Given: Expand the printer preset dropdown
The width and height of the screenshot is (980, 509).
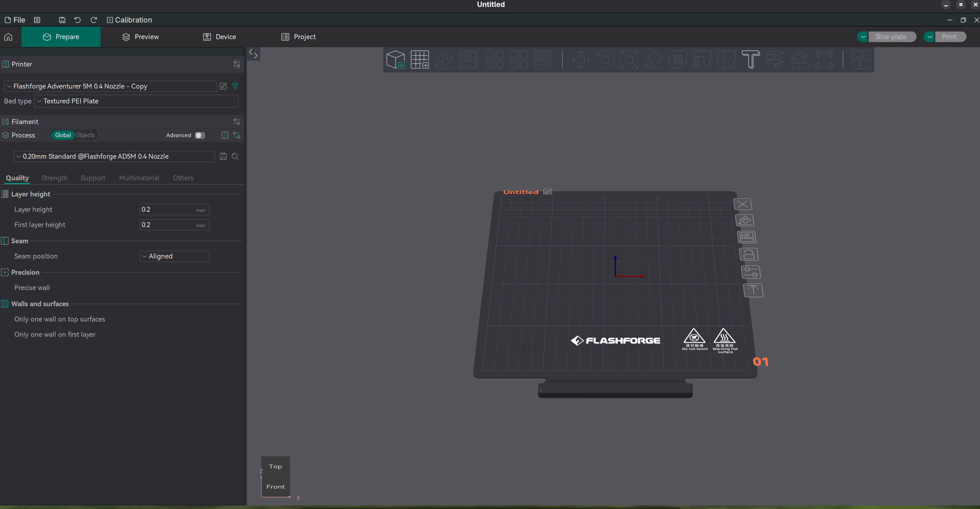Looking at the screenshot, I should pos(110,86).
